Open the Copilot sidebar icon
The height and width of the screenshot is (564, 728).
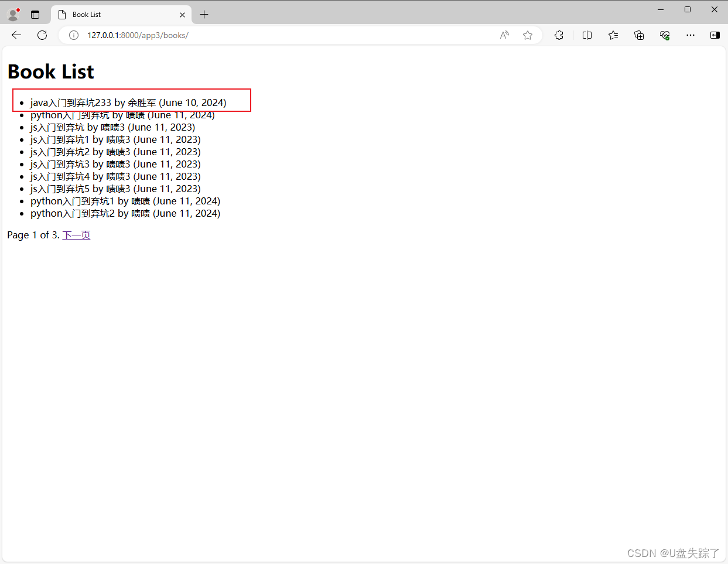pos(715,35)
